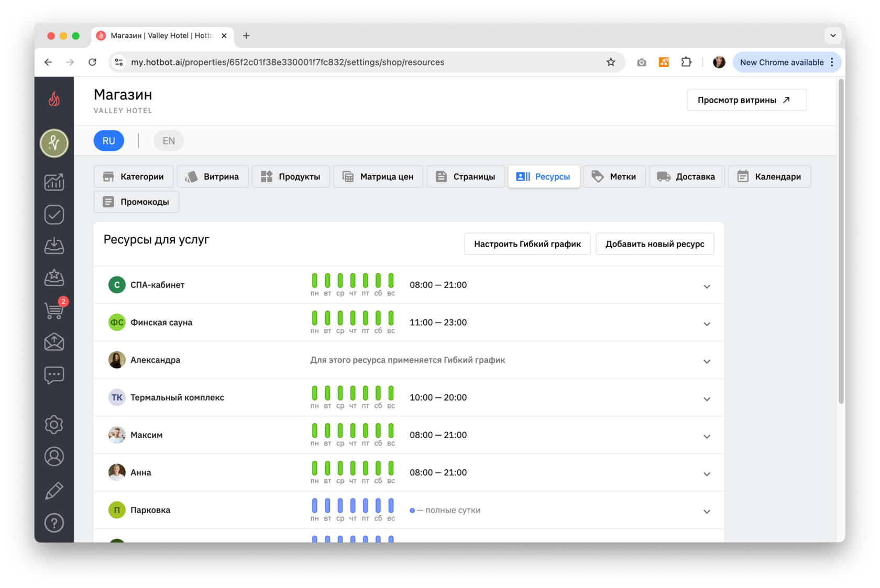Click the Анна avatar photo

coord(117,472)
